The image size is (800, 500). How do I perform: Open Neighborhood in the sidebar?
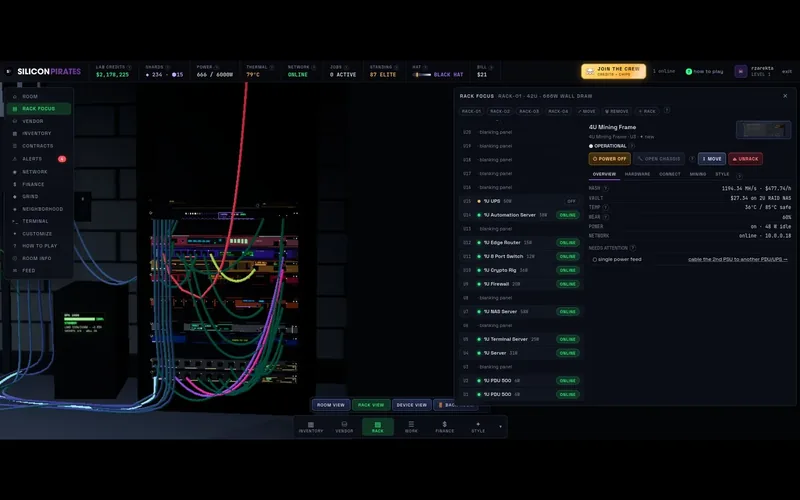coord(39,209)
